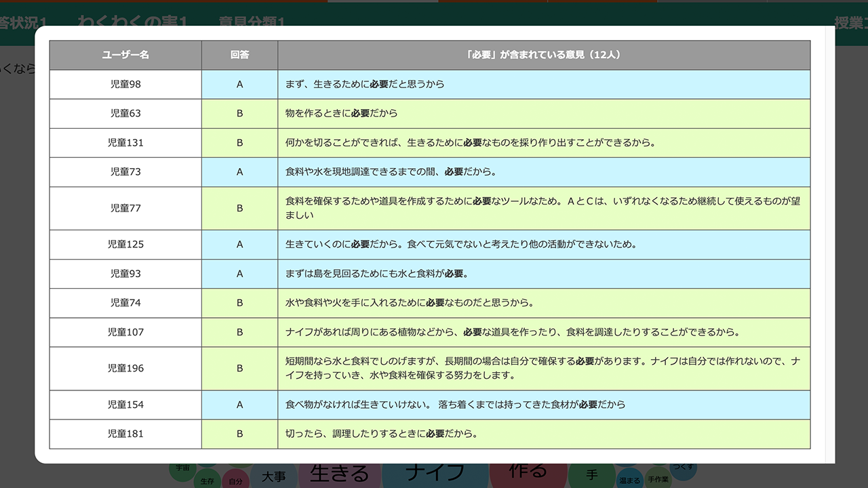Viewport: 868px width, 488px height.
Task: Click 児童73's opinion about 食料や水を現地調達
Action: point(391,171)
